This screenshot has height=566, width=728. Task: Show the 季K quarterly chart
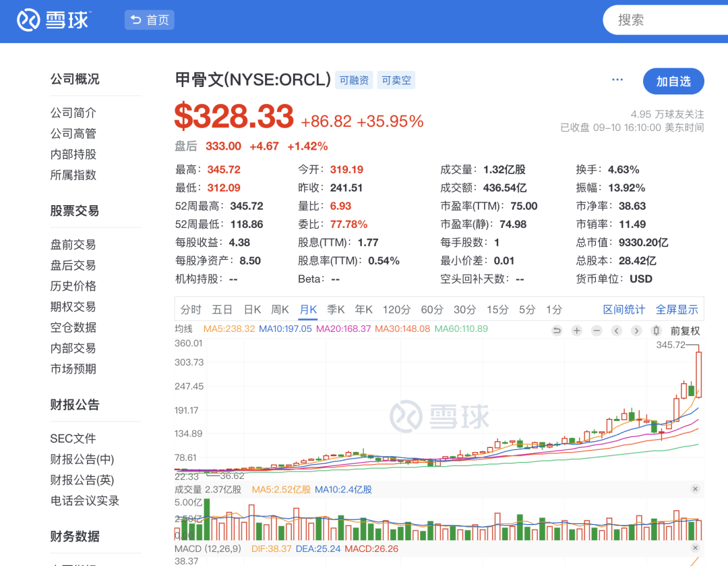pos(336,310)
